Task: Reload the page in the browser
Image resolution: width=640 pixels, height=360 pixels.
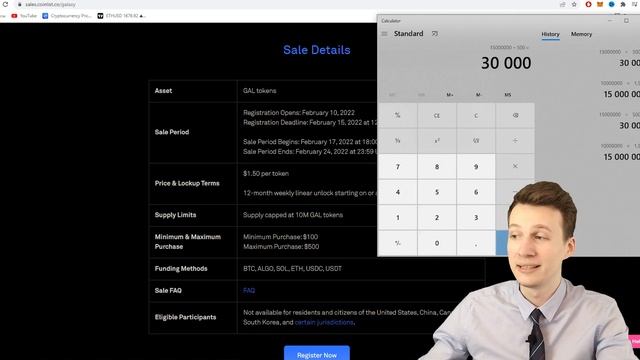Action: coord(5,4)
